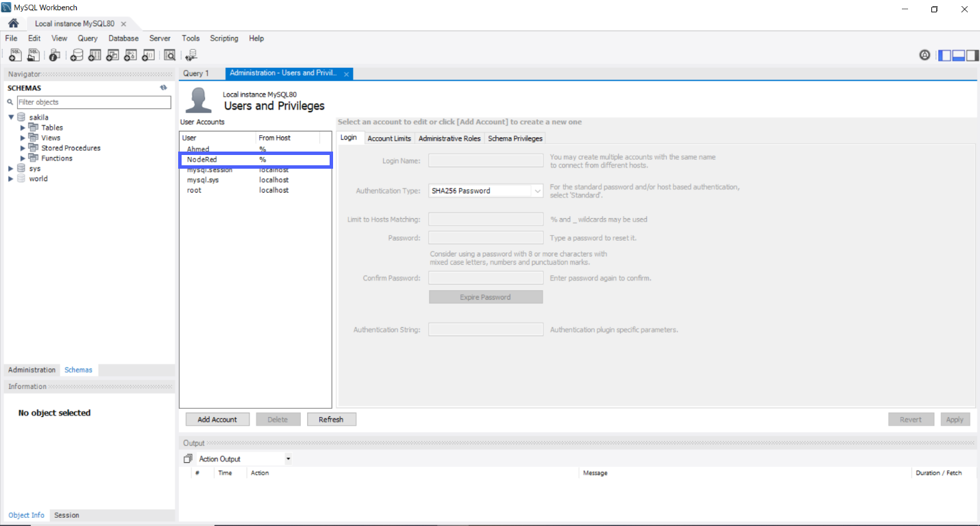Create a new stored procedure toolbar icon

[130, 56]
